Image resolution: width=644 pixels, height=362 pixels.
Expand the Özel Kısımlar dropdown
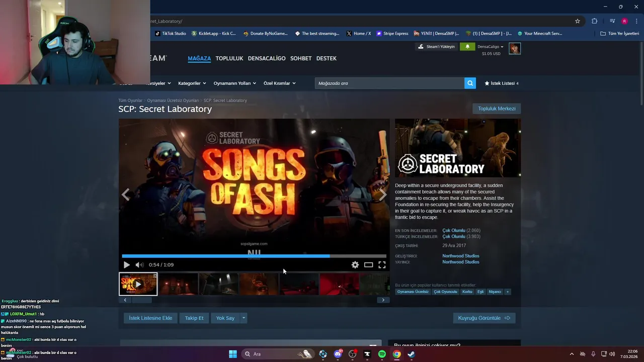(x=279, y=83)
